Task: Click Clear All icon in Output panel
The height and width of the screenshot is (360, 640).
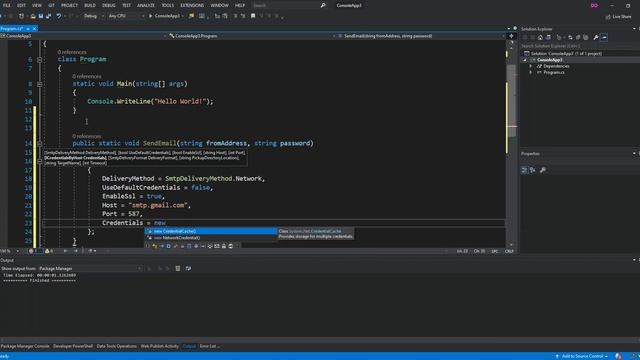Action: (178, 269)
